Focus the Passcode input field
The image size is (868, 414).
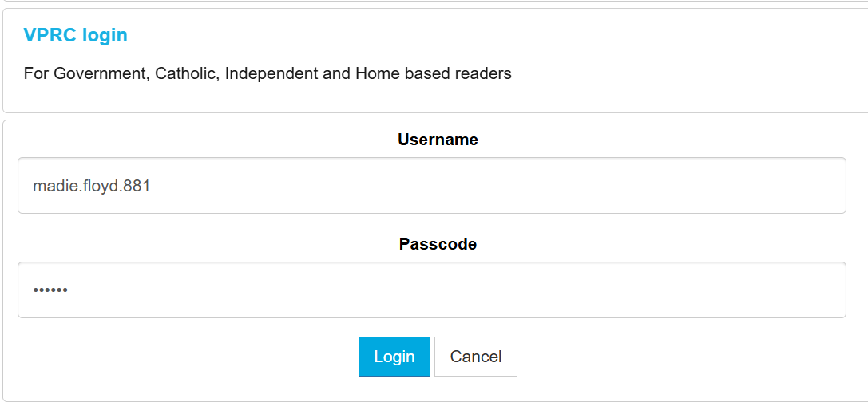431,290
